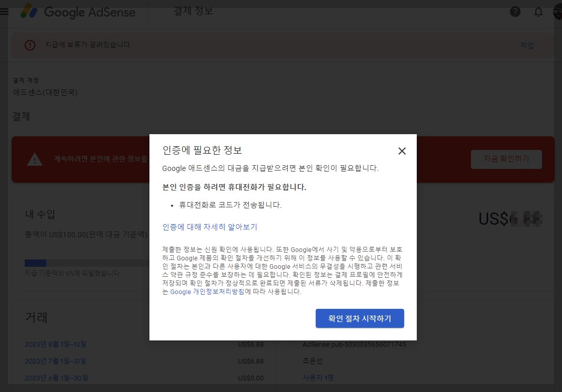The width and height of the screenshot is (562, 392).
Task: Open 인증에 대해 자세히 알아보기 link
Action: pos(209,227)
